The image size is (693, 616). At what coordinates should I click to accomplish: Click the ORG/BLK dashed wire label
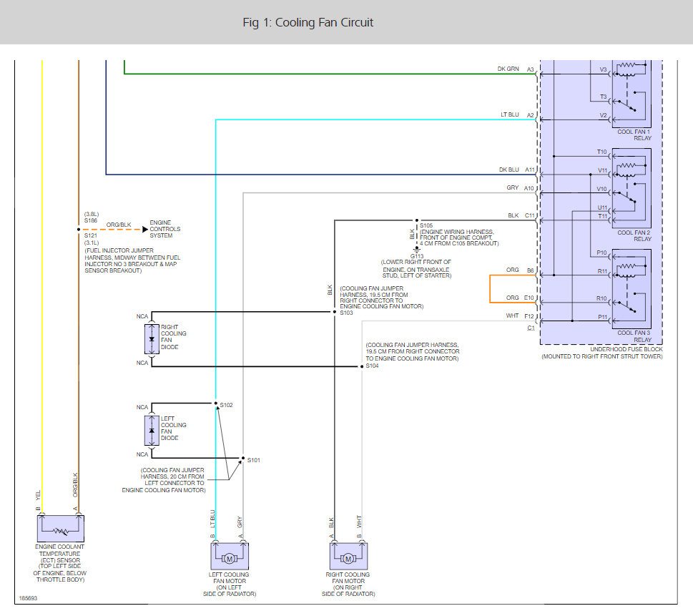pos(119,225)
